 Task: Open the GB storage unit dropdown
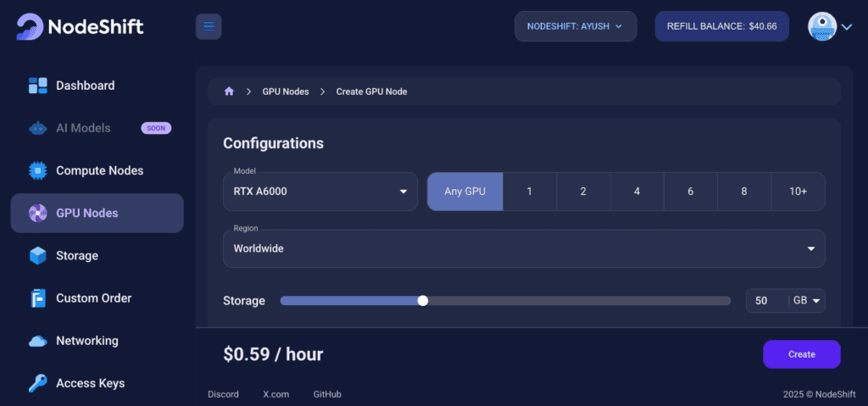pyautogui.click(x=807, y=301)
